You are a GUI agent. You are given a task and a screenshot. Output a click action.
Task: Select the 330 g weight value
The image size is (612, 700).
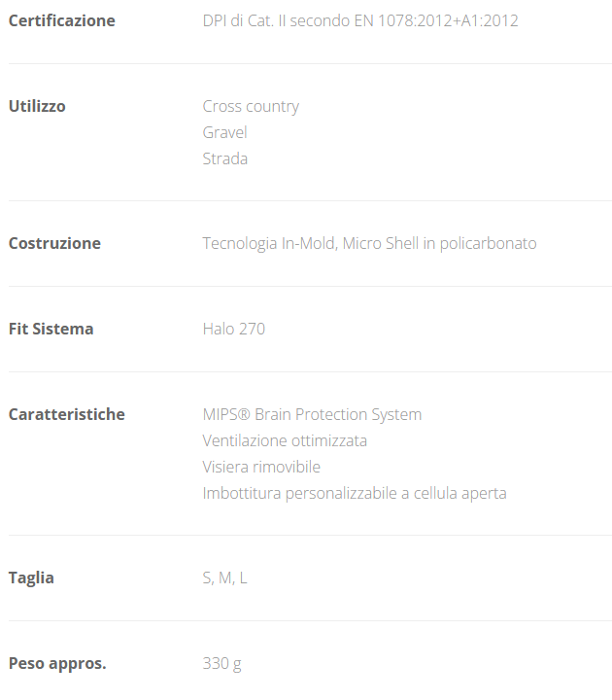point(221,663)
